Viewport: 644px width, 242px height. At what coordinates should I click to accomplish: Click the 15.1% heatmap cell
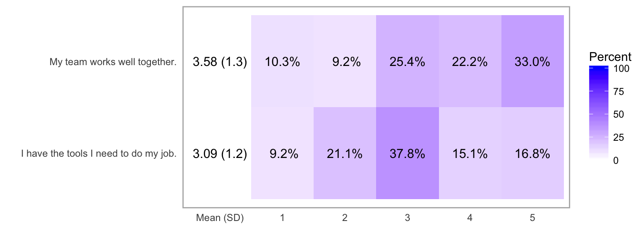(470, 154)
